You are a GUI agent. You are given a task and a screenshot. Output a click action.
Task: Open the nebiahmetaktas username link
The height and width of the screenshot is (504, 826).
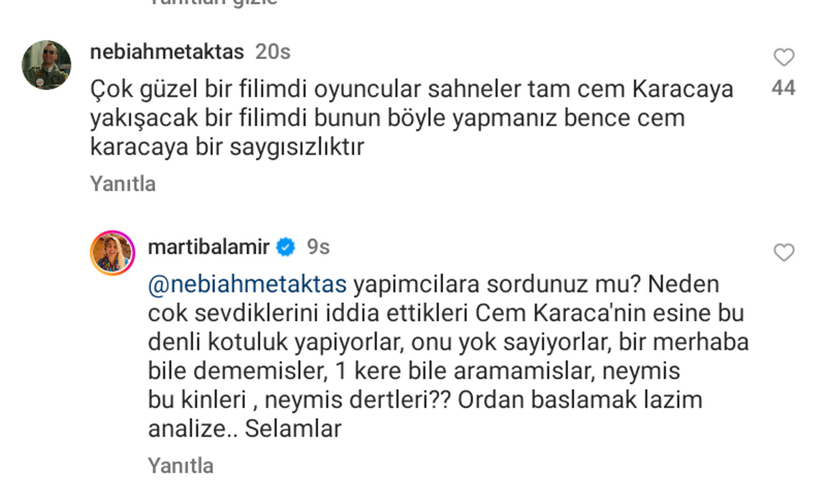pyautogui.click(x=167, y=51)
